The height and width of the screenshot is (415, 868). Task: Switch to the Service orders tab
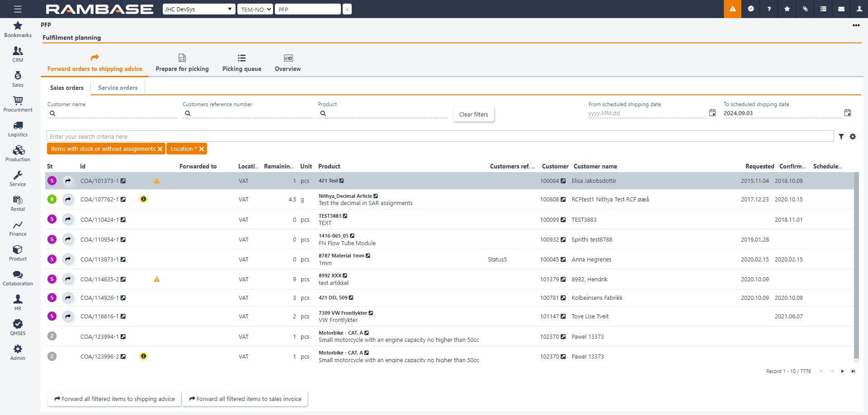[x=118, y=88]
